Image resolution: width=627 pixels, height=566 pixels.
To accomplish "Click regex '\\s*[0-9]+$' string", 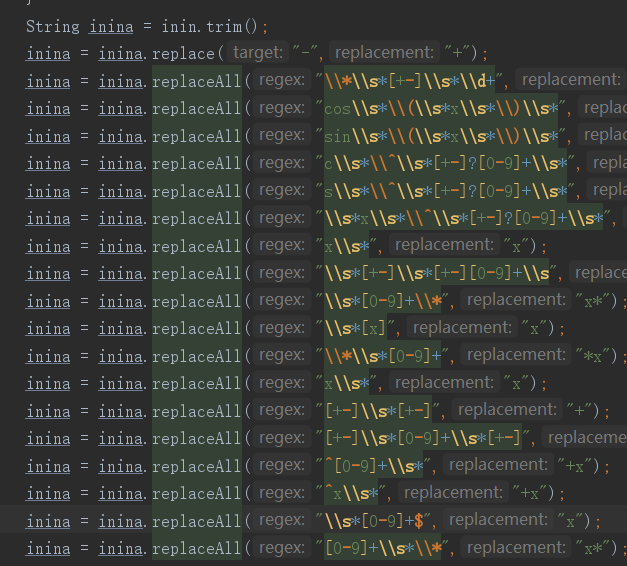I will point(373,521).
